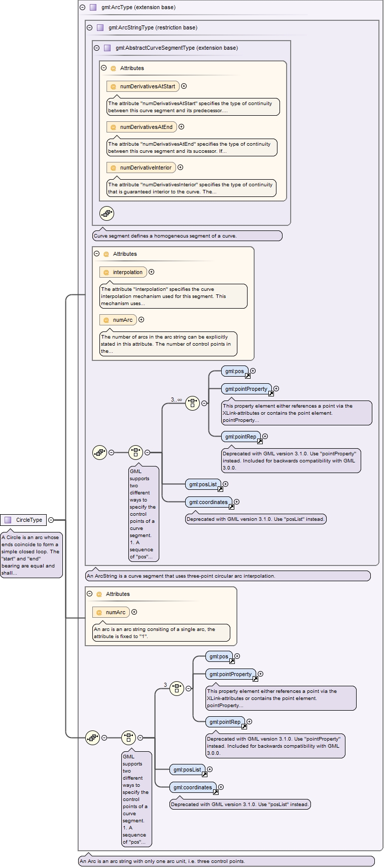Toggle the plus beside interpolation attribute
The image size is (384, 868).
point(151,272)
